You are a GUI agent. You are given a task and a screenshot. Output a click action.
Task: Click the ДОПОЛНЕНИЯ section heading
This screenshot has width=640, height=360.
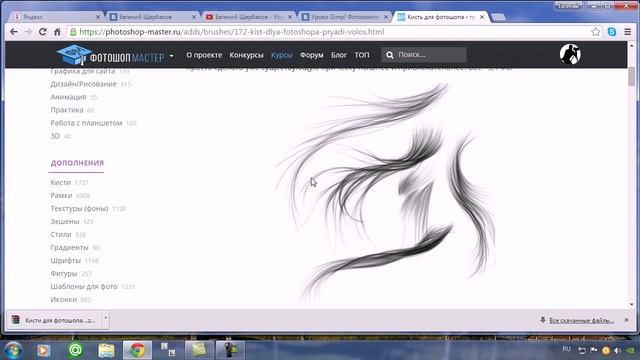tap(77, 163)
